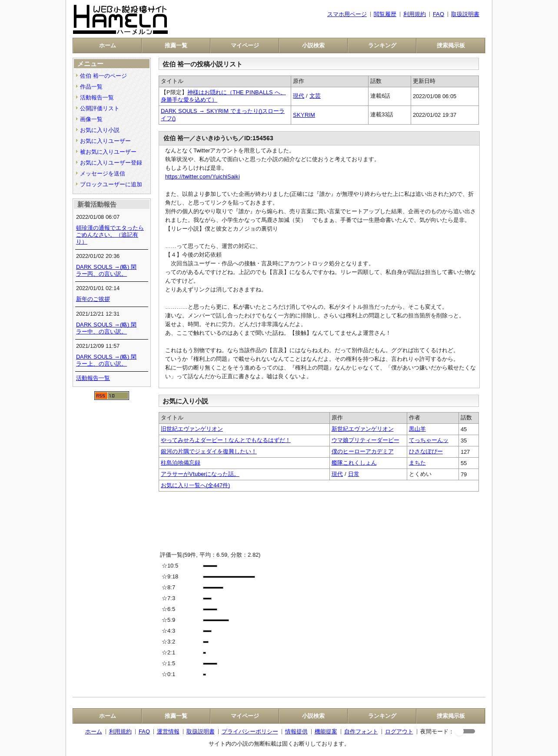558x756 pixels.
Task: Open the 情報提供 footer link
Action: [x=296, y=732]
